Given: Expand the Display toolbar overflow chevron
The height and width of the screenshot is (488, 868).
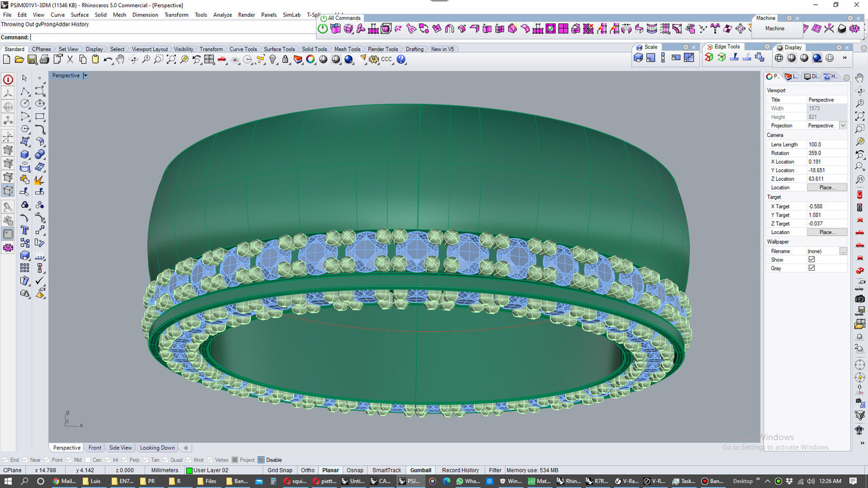Looking at the screenshot, I should pyautogui.click(x=845, y=58).
